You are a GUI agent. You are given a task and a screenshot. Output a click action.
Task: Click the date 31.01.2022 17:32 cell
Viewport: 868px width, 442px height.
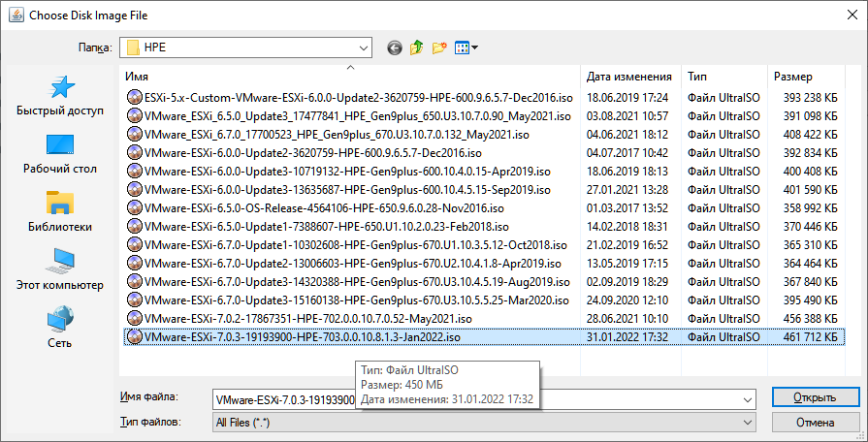tap(627, 336)
